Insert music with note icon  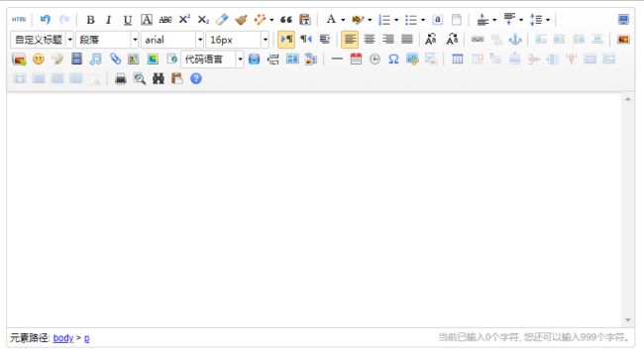point(95,59)
